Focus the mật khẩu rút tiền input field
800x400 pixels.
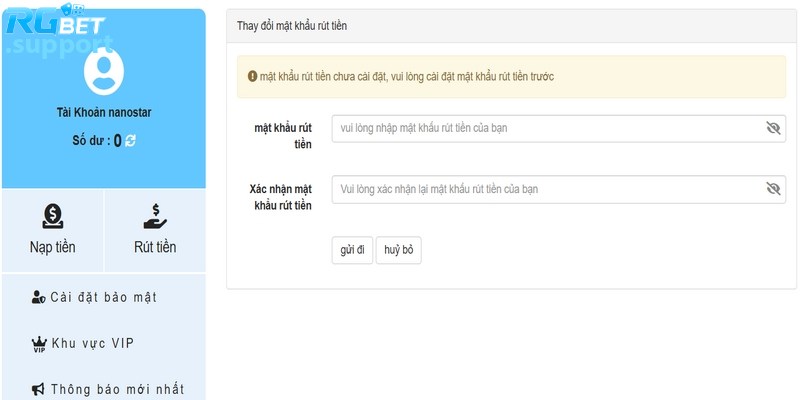point(559,129)
